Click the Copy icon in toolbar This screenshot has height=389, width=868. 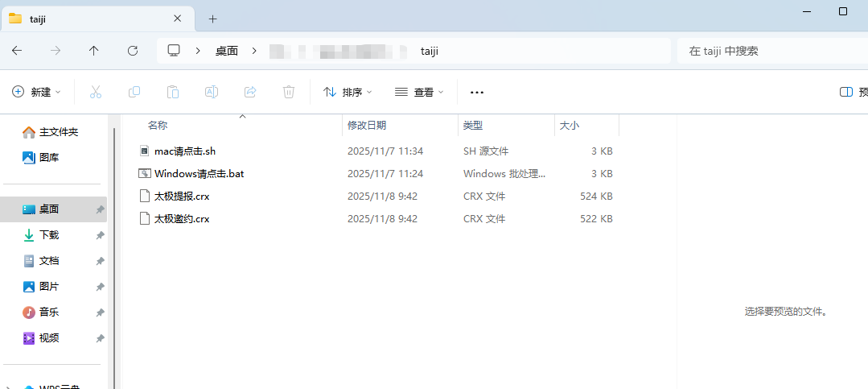coord(134,92)
